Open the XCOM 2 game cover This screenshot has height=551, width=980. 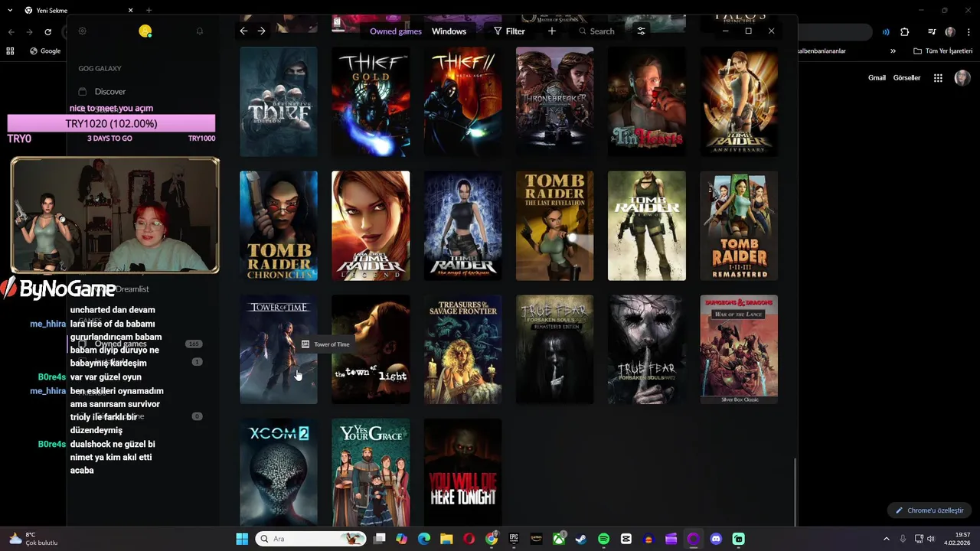[279, 472]
